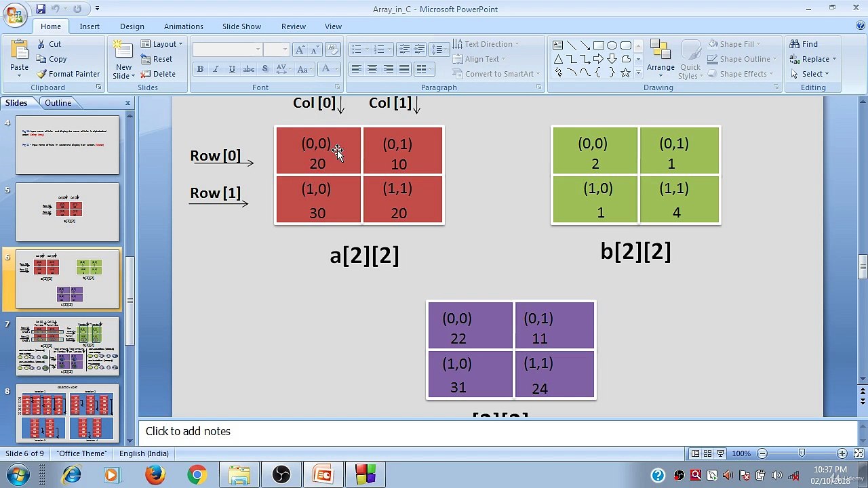Toggle Justify alignment

404,69
